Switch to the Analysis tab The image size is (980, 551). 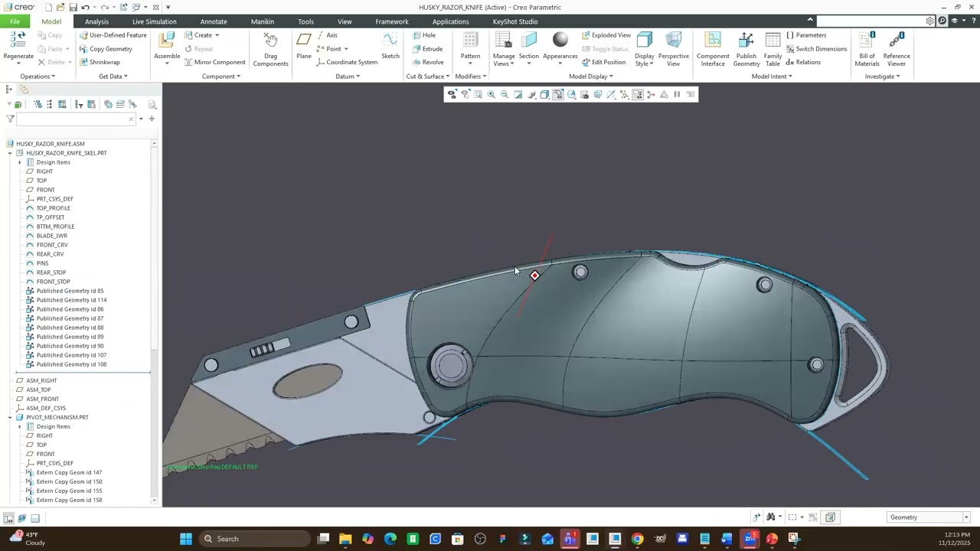tap(96, 21)
